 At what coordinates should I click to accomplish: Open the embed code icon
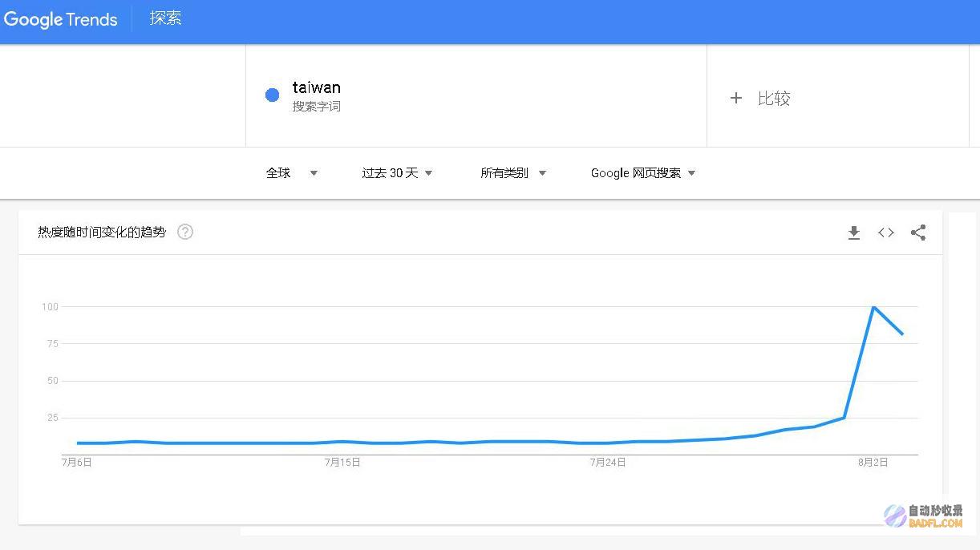click(886, 233)
